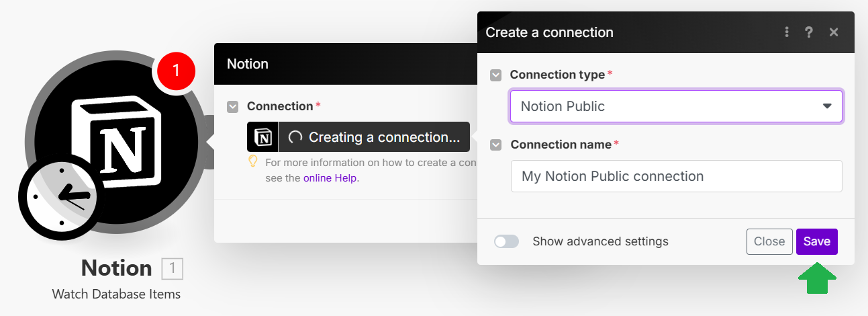Click the red notification badge showing 1
868x316 pixels.
176,69
